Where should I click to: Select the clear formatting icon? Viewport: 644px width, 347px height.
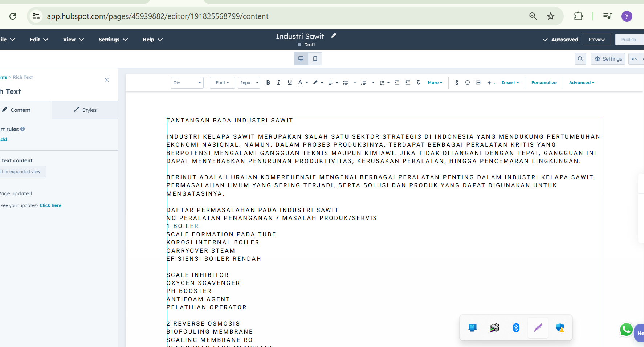418,82
